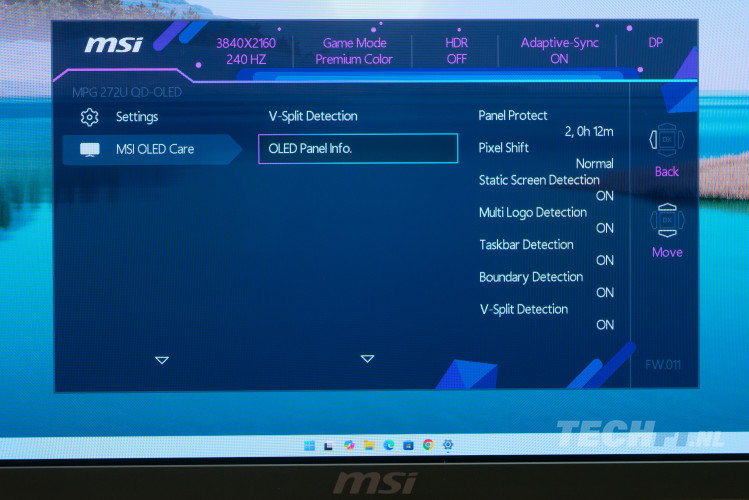Click the white MSI logo in OSD header
Viewport: 749px width, 500px height.
tap(114, 45)
